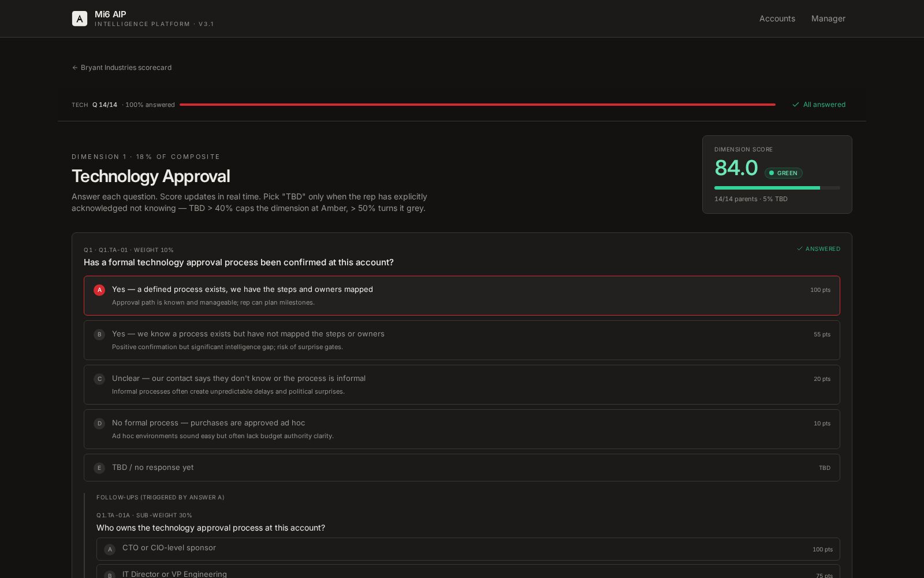Screen dimensions: 924x578
Task: Click the red A letter badge
Action: 99,290
